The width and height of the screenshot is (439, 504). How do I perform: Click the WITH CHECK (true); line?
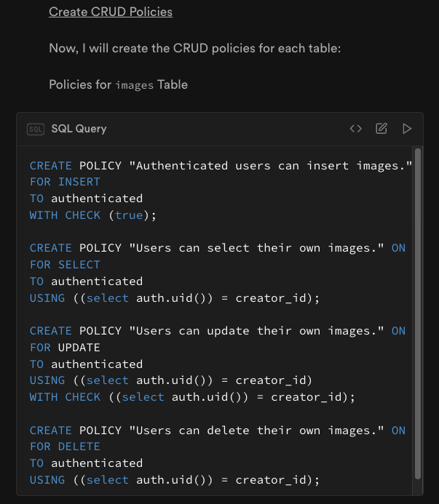(93, 215)
